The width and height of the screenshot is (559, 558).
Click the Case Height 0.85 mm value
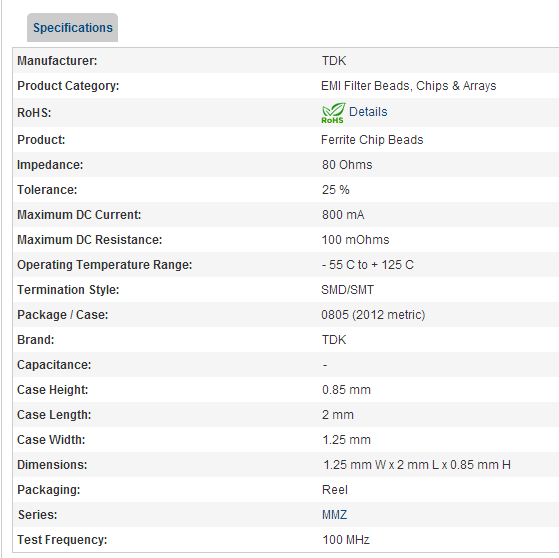346,390
